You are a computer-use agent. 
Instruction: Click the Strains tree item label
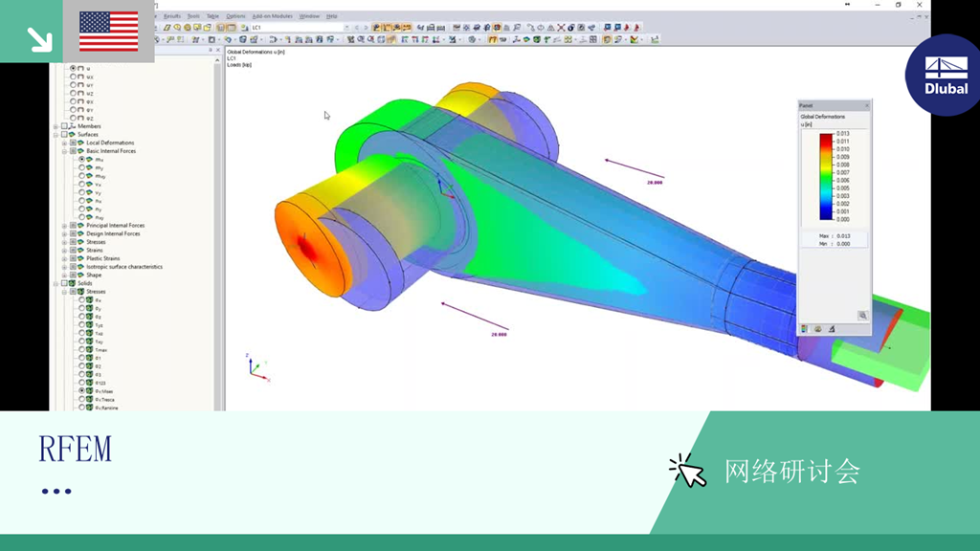click(95, 250)
